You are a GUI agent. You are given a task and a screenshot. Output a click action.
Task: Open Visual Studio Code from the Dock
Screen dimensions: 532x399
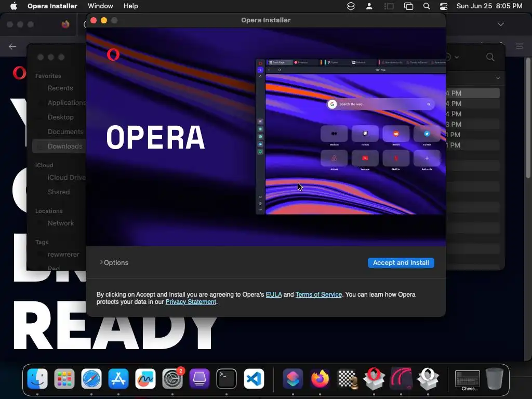click(x=254, y=379)
